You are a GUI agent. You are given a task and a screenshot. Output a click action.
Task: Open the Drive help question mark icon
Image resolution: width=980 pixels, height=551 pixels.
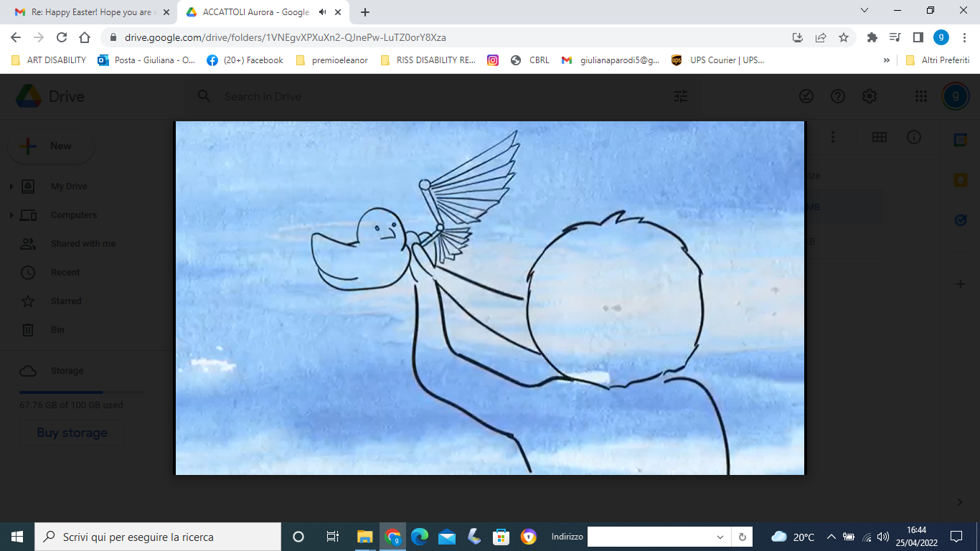(x=837, y=96)
